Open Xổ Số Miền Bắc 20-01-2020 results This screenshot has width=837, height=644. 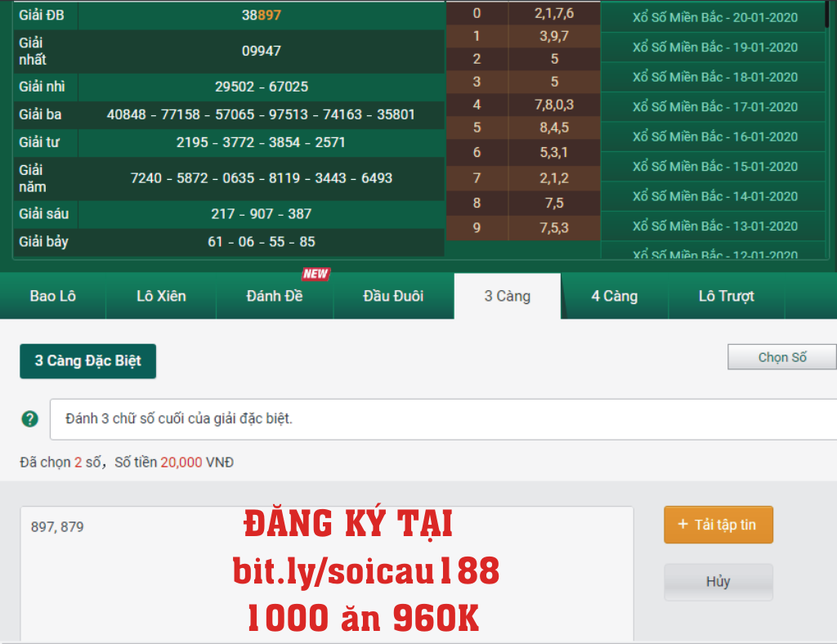[714, 17]
